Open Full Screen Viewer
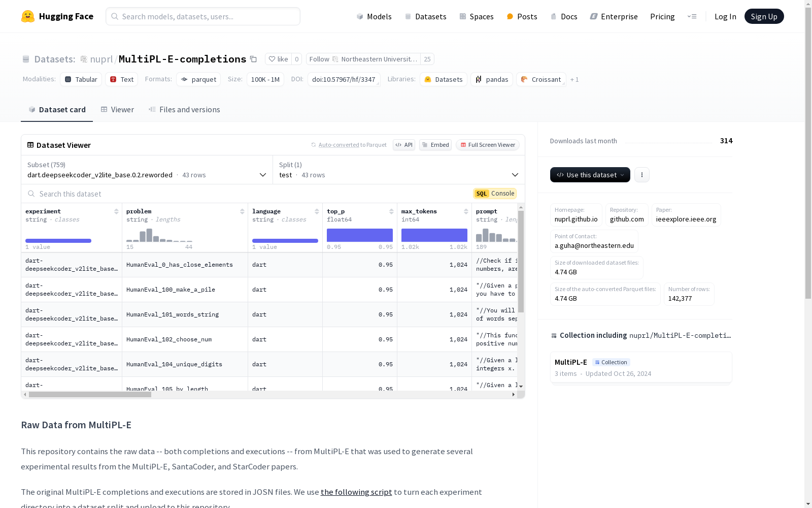812x508 pixels. tap(487, 145)
